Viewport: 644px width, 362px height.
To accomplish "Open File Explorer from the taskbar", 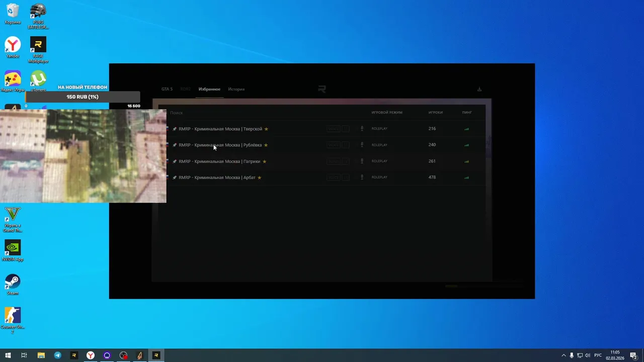I will coord(41,355).
